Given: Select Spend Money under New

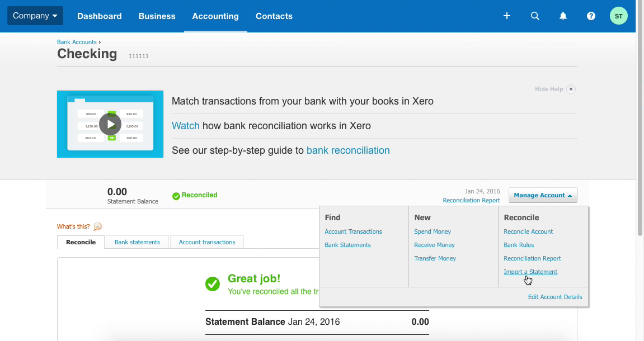Looking at the screenshot, I should coord(433,231).
